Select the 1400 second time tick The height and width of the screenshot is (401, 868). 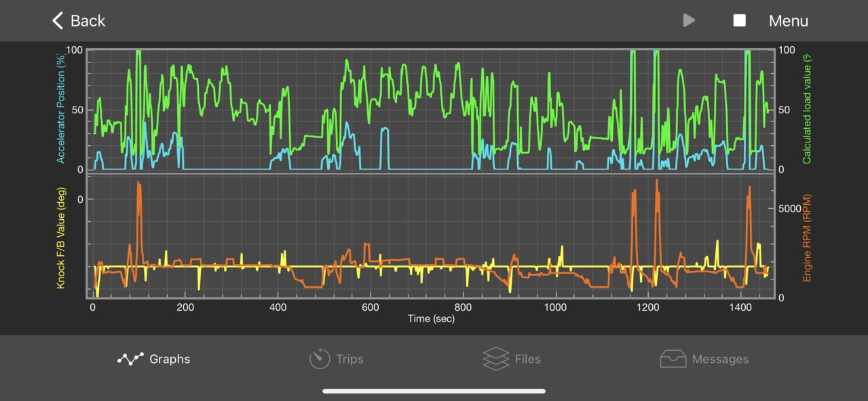point(740,307)
